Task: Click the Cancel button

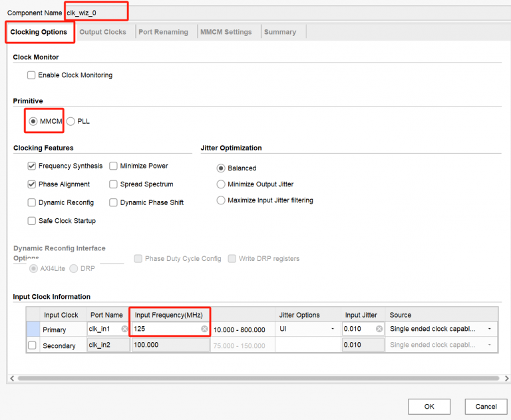Action: (486, 407)
